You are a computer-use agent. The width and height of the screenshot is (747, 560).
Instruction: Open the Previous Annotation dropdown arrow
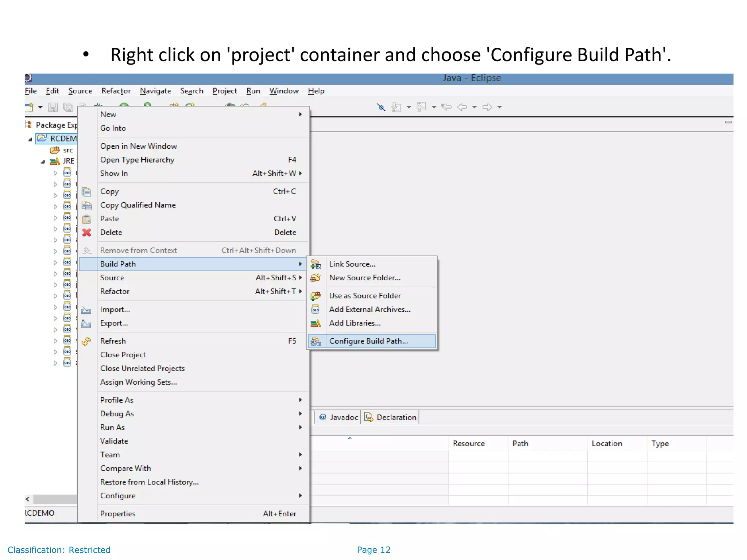(434, 107)
